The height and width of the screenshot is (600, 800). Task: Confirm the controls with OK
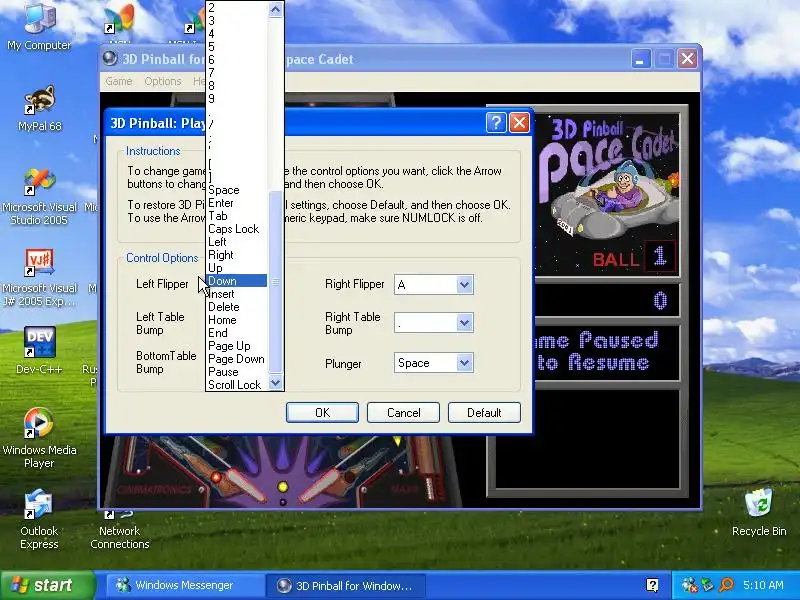(x=322, y=413)
